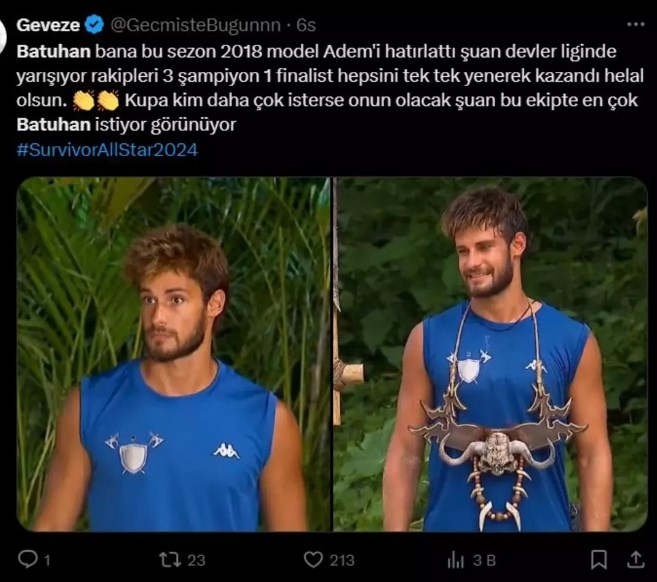Click the view count showing 3 B
This screenshot has width=657, height=582.
(x=484, y=560)
